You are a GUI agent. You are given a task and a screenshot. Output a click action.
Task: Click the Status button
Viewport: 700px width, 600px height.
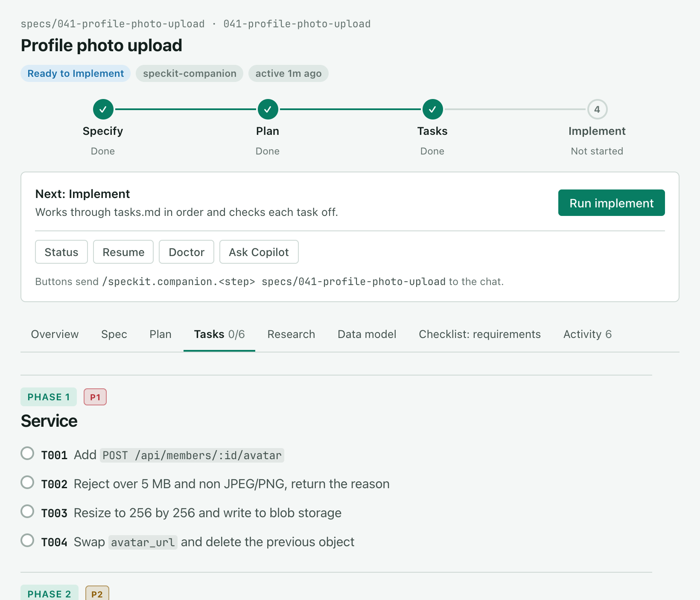click(61, 252)
